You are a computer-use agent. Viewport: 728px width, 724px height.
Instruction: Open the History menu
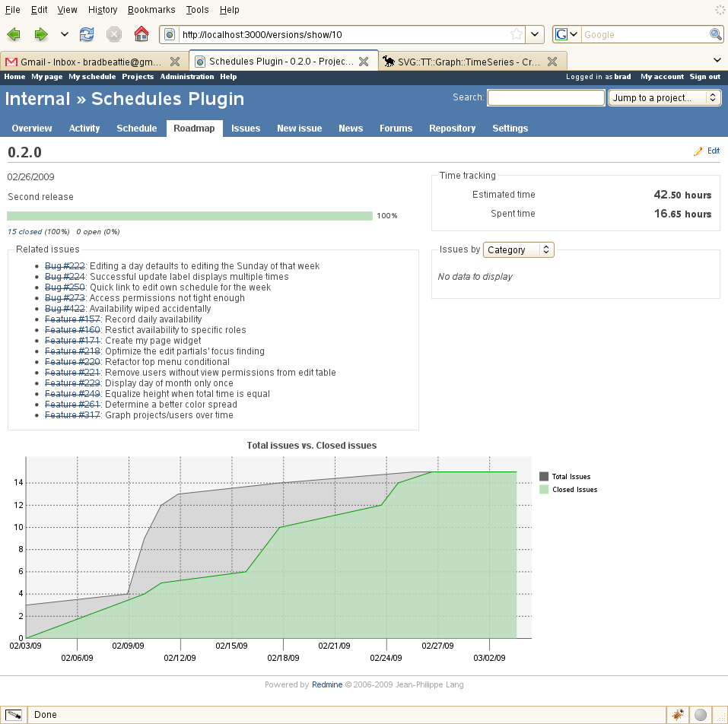103,10
